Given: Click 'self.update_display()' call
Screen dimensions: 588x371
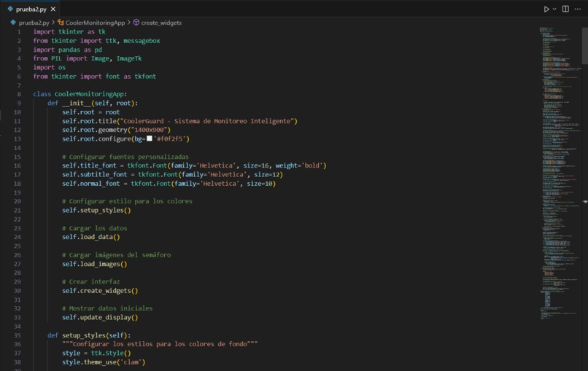Looking at the screenshot, I should 100,317.
